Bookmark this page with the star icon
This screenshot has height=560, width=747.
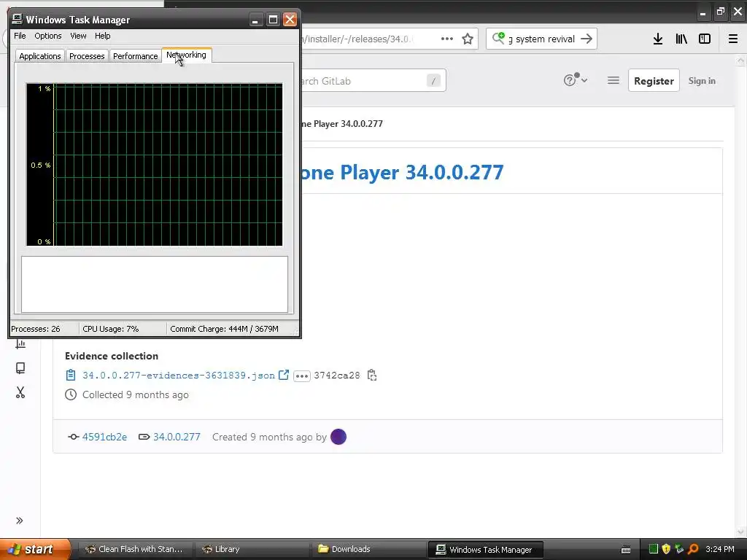click(468, 39)
